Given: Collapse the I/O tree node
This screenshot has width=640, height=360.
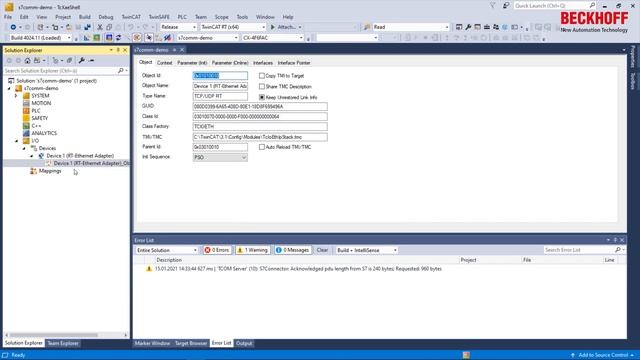Looking at the screenshot, I should coord(17,141).
